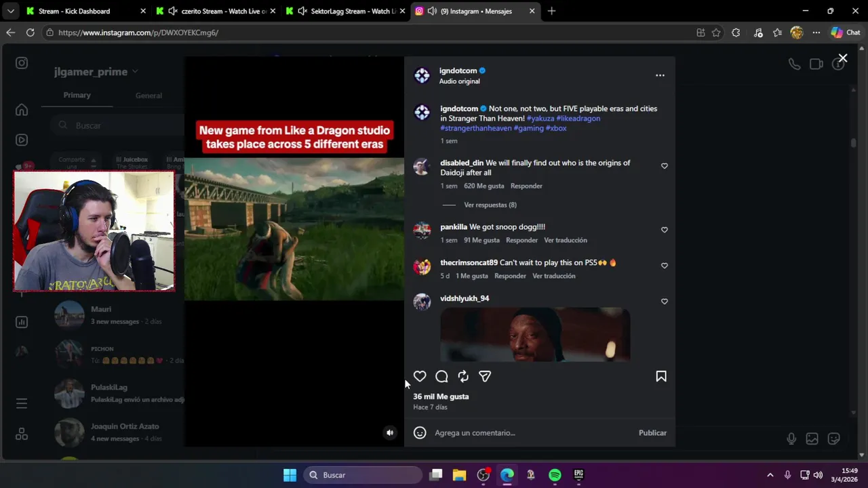
Task: Switch to Stream - Kick Dashboard tab
Action: point(84,11)
